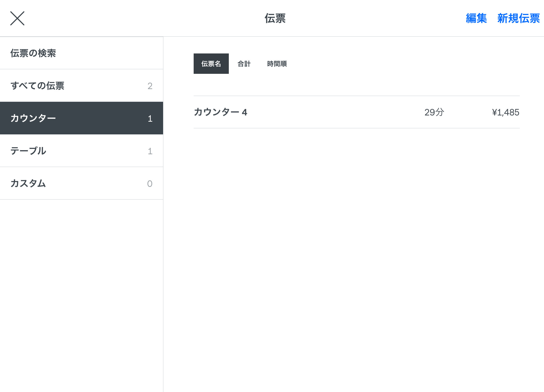Screen dimensions: 544x392
Task: Close the 伝票 screen with the X icon
Action: click(17, 18)
